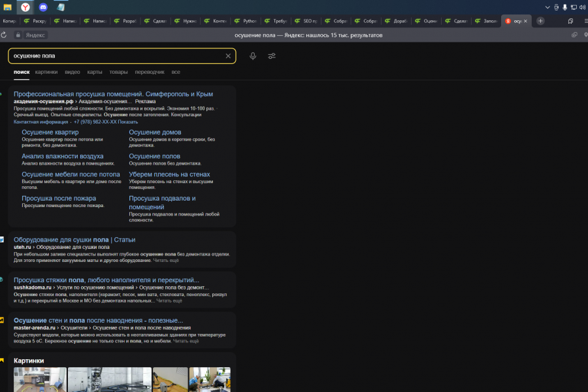The image size is (588, 392).
Task: Open Контактная информация link
Action: [x=41, y=122]
